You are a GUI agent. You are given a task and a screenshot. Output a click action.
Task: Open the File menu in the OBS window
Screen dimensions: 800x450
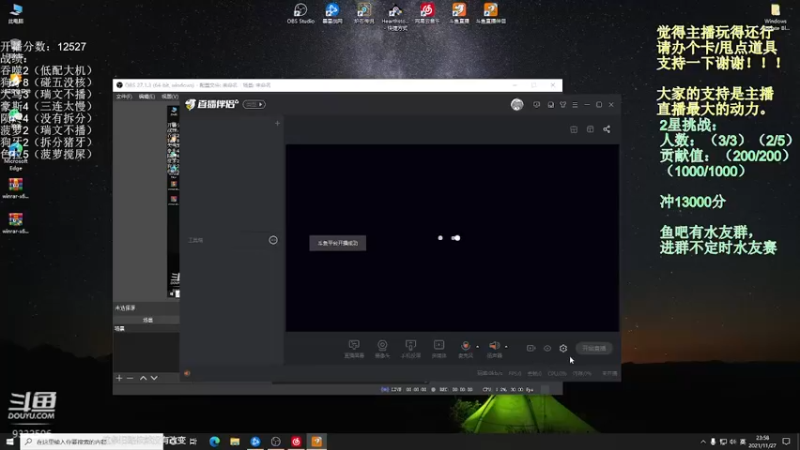(124, 96)
